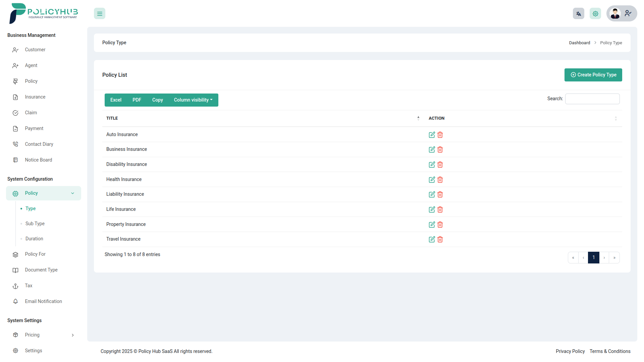Screen dimensions: 644x362
Task: Click the language translation icon in top bar
Action: (x=578, y=13)
